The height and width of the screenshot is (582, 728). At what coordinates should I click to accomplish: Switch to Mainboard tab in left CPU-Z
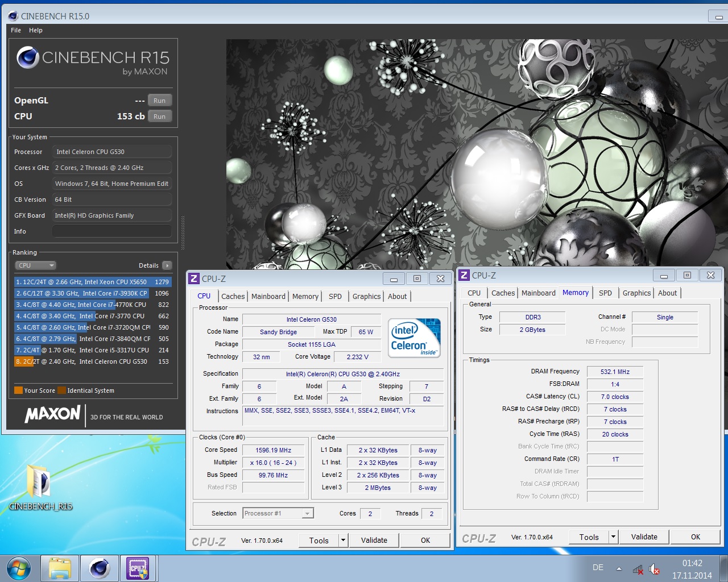(x=268, y=297)
